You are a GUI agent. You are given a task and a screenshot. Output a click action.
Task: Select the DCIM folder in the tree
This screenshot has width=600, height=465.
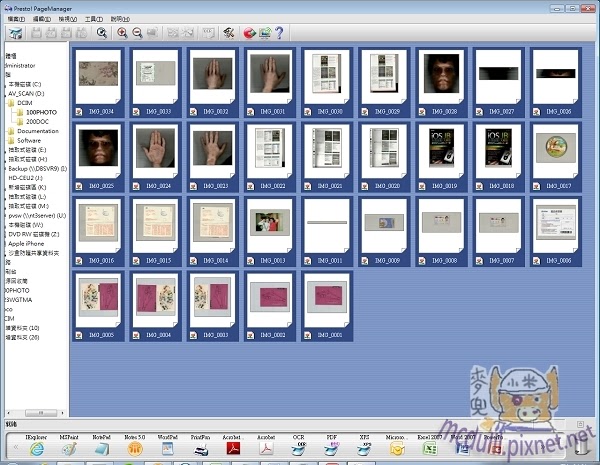[x=25, y=103]
